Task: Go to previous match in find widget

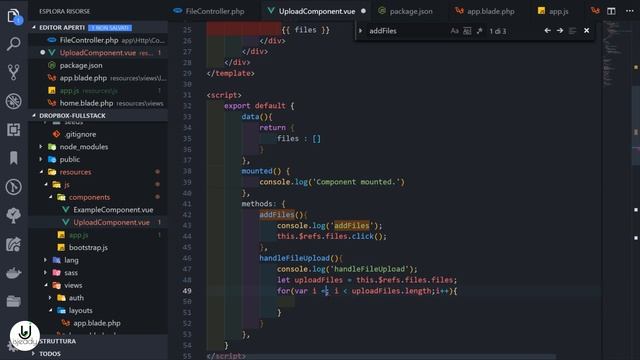Action: point(547,31)
